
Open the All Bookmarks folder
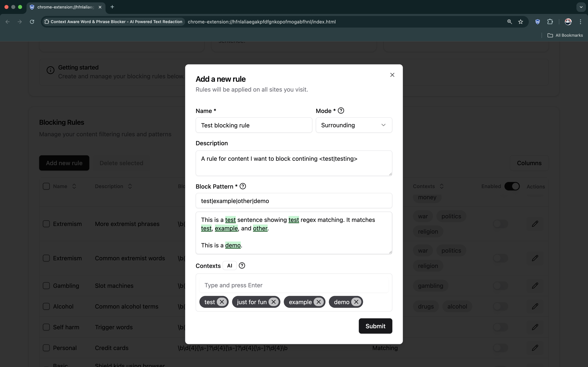pyautogui.click(x=565, y=35)
